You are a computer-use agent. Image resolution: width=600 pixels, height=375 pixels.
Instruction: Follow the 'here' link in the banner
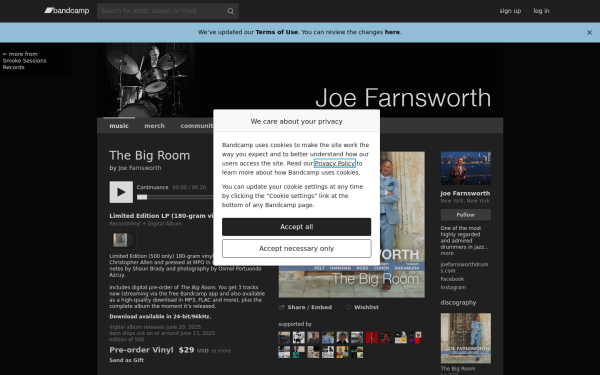point(392,32)
